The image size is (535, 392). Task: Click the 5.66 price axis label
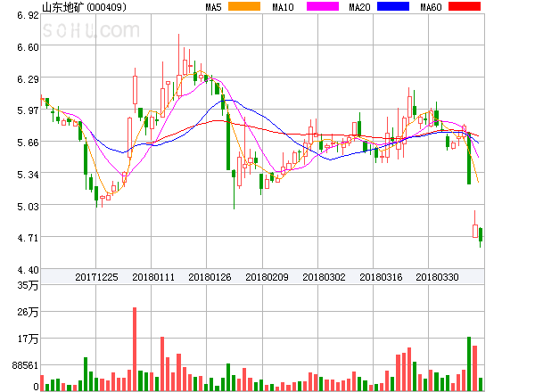tap(28, 143)
